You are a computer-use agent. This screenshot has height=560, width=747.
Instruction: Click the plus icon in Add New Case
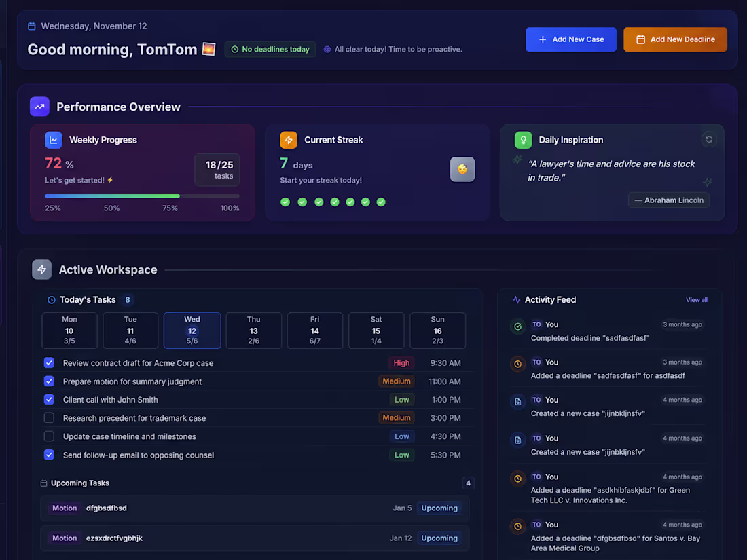click(543, 39)
